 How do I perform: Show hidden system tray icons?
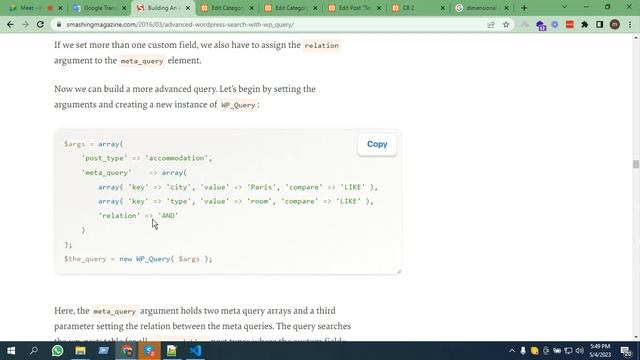tap(512, 351)
